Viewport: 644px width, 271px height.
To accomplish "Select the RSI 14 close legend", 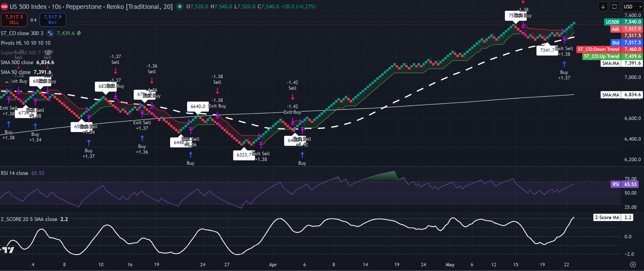I will (x=14, y=173).
